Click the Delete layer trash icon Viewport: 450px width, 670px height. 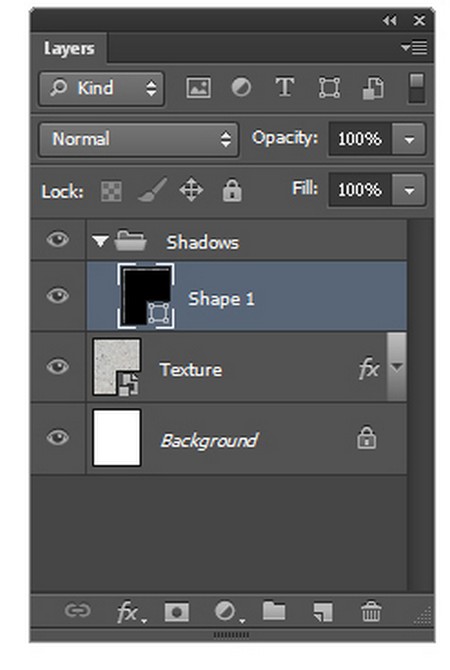[371, 611]
